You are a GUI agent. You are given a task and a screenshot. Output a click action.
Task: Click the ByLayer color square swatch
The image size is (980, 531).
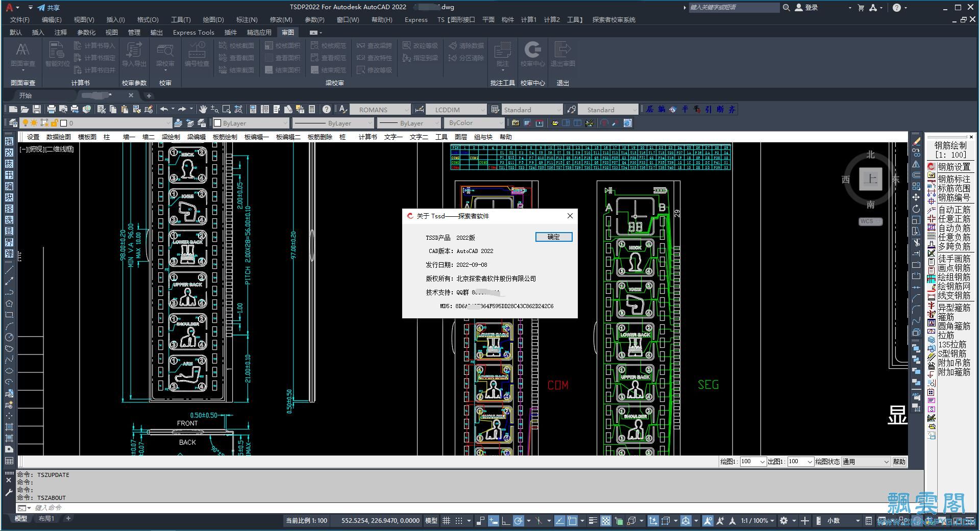coord(217,123)
